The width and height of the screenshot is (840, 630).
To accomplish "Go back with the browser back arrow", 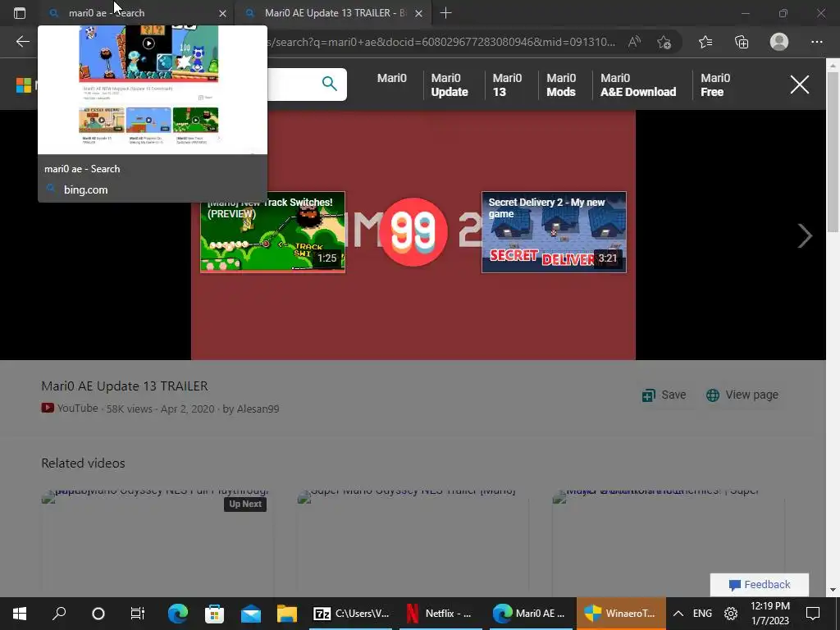I will [x=22, y=42].
